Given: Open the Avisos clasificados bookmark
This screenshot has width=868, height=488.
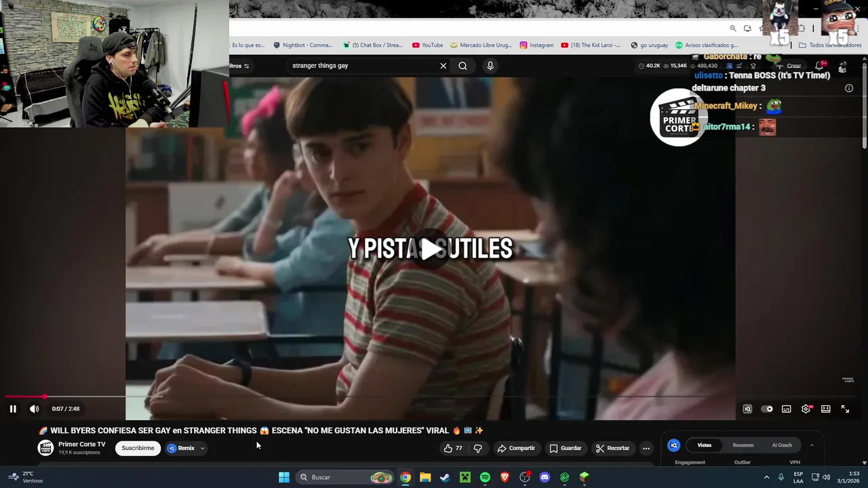Looking at the screenshot, I should (x=707, y=45).
